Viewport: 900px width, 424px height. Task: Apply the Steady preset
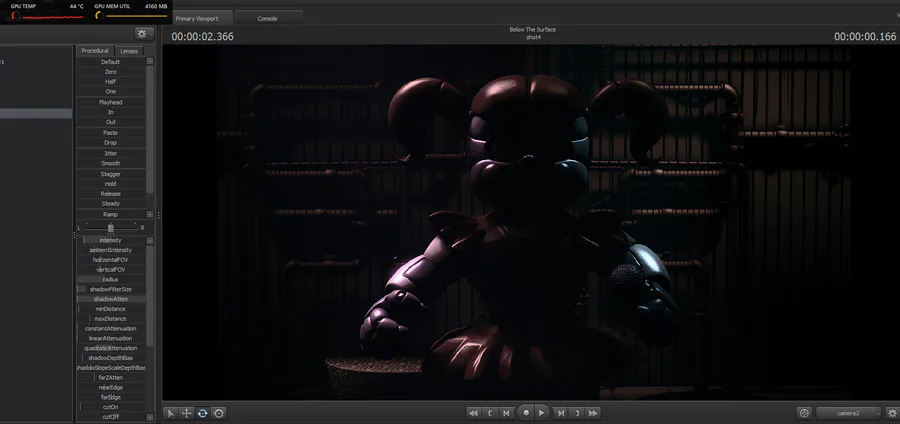(111, 204)
